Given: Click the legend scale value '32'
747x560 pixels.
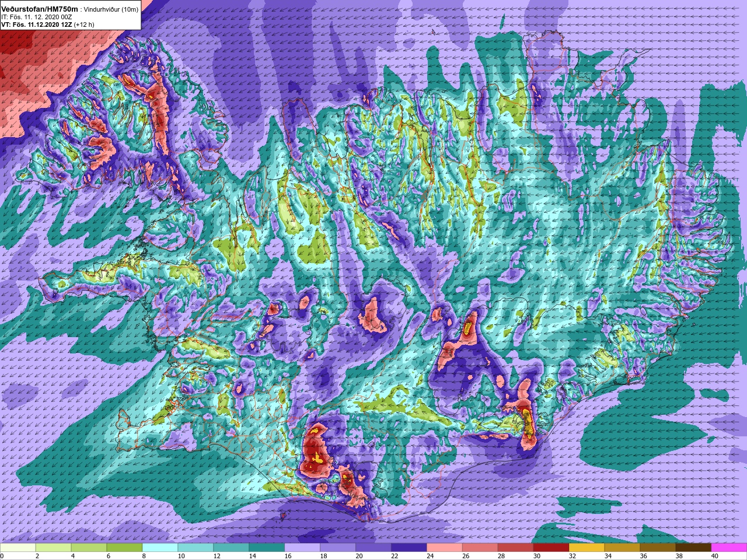Looking at the screenshot, I should pyautogui.click(x=573, y=556).
